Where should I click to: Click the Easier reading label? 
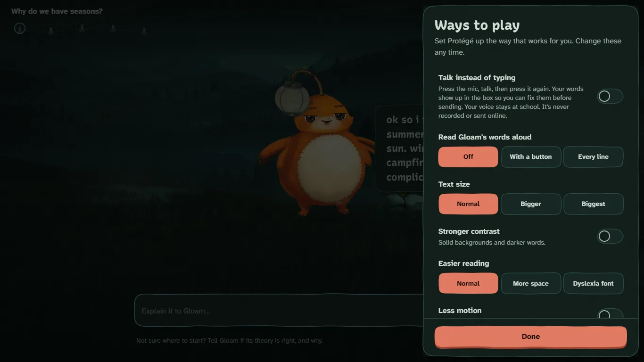pos(464,263)
